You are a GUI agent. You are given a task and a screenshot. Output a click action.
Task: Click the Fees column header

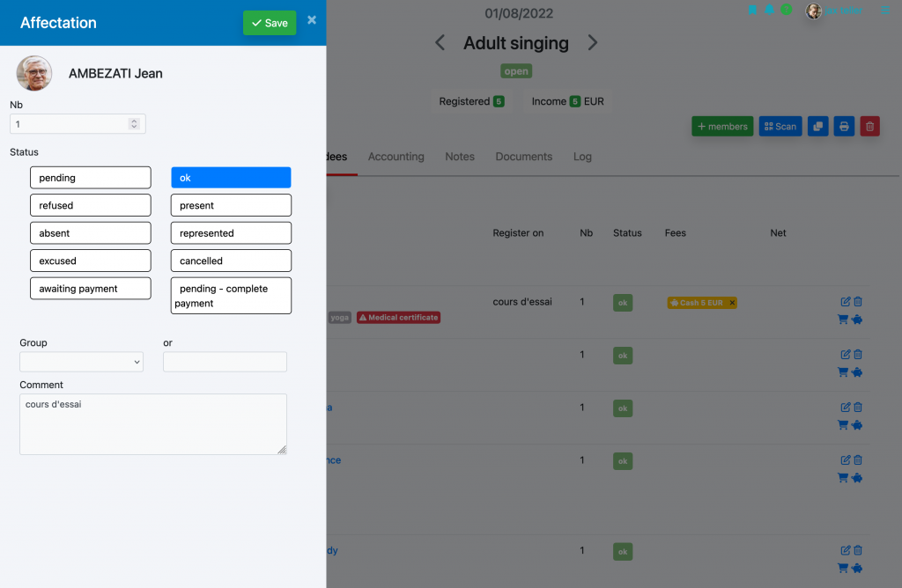click(x=676, y=232)
